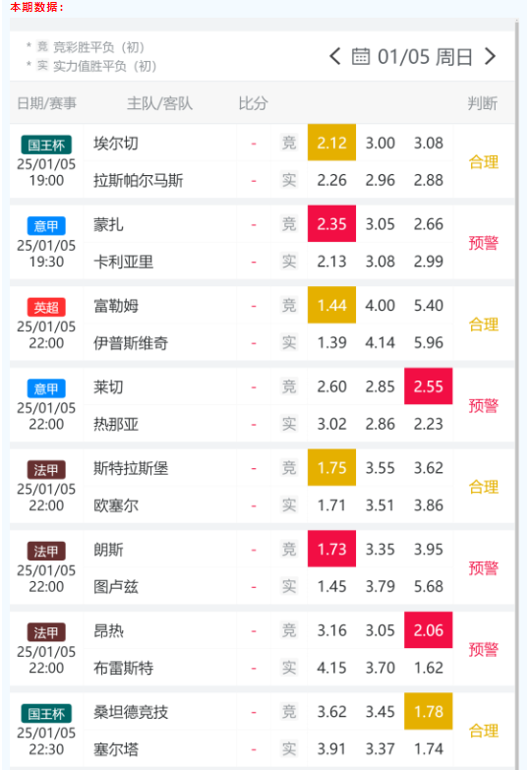Click the 竞 icon in 富勒姆 row
Image resolution: width=532 pixels, height=770 pixels.
pyautogui.click(x=289, y=306)
